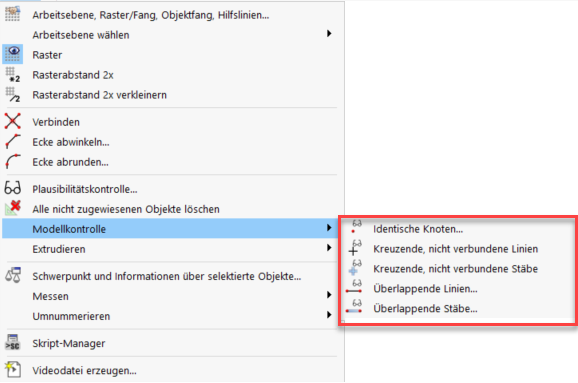
Task: Click the Rasterabstand 2x verkleinern icon
Action: coord(13,94)
